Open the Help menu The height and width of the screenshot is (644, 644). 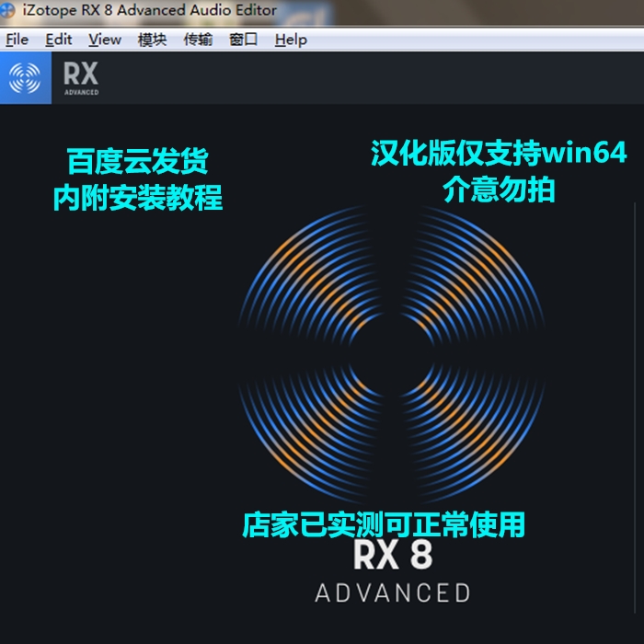click(x=291, y=40)
